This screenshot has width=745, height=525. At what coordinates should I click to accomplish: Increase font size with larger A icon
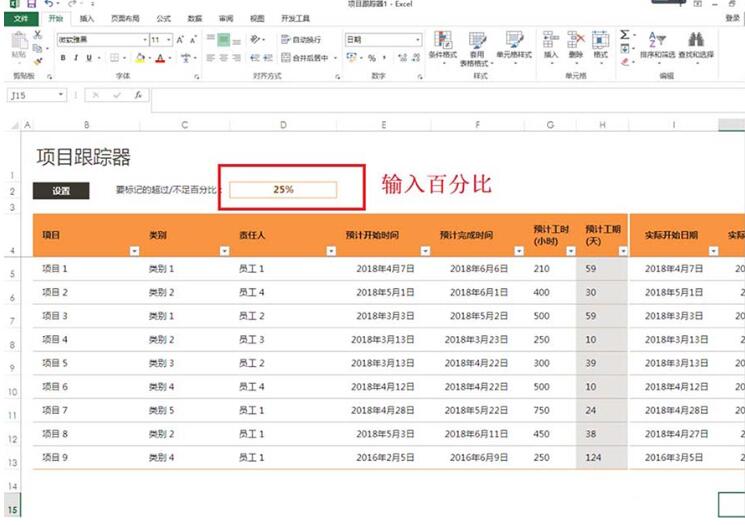pos(180,40)
